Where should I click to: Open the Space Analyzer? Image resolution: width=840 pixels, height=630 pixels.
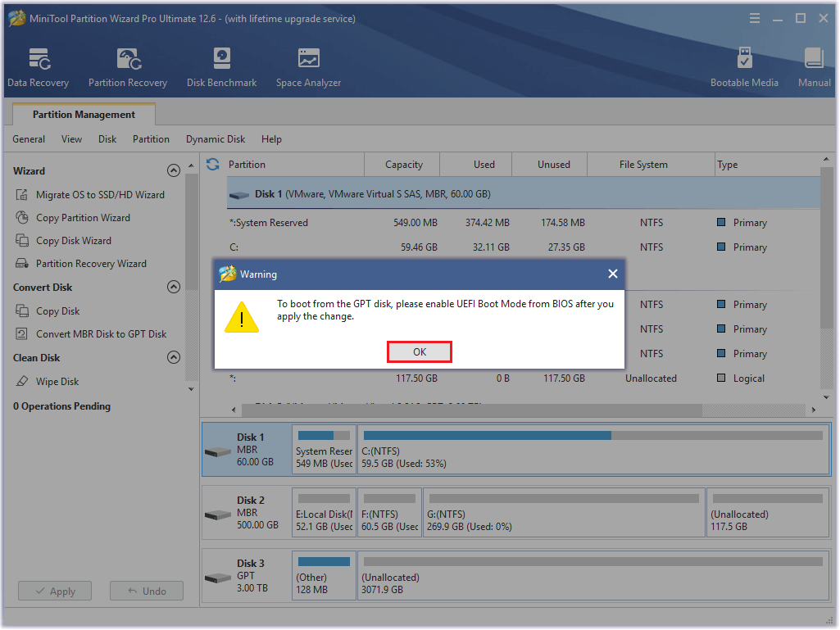308,66
